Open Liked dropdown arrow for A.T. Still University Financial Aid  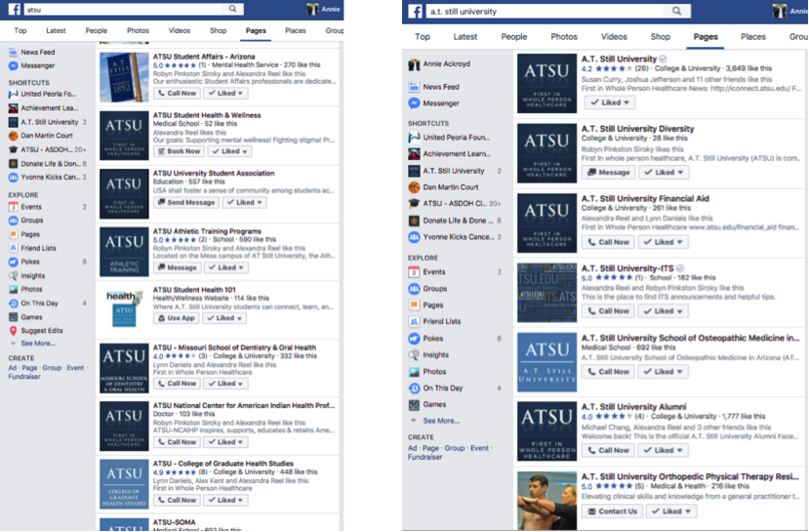681,242
